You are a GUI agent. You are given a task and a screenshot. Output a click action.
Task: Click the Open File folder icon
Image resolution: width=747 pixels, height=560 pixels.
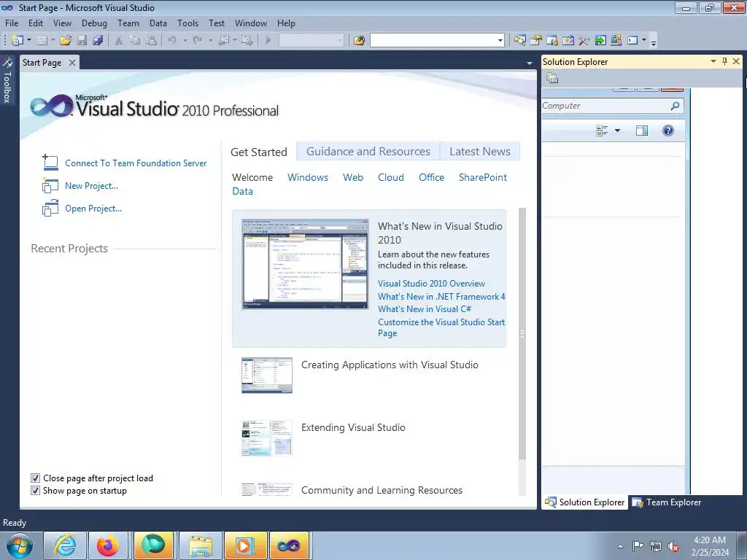pyautogui.click(x=66, y=41)
